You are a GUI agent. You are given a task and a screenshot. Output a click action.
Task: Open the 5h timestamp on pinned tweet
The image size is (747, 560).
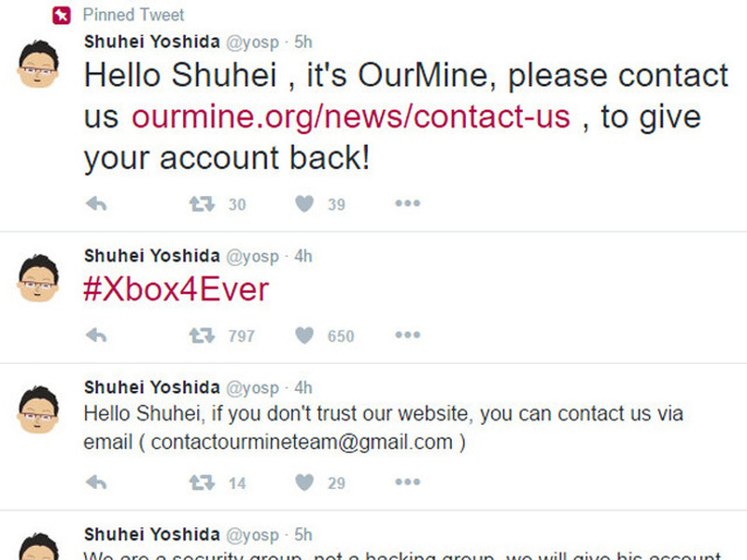coord(303,42)
